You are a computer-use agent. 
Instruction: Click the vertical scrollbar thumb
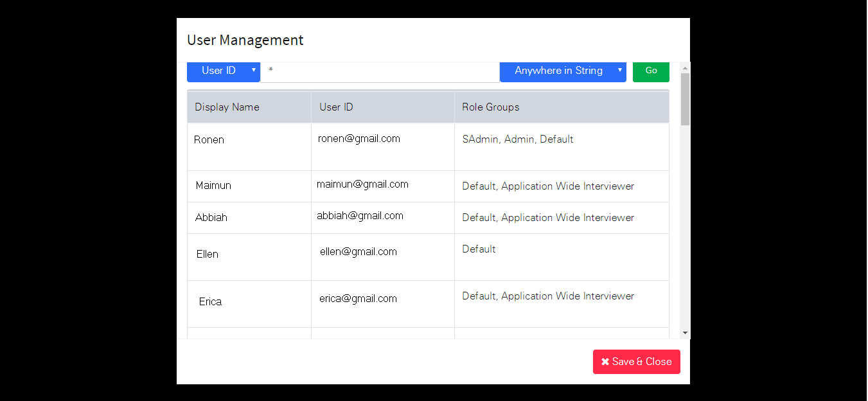tap(685, 99)
